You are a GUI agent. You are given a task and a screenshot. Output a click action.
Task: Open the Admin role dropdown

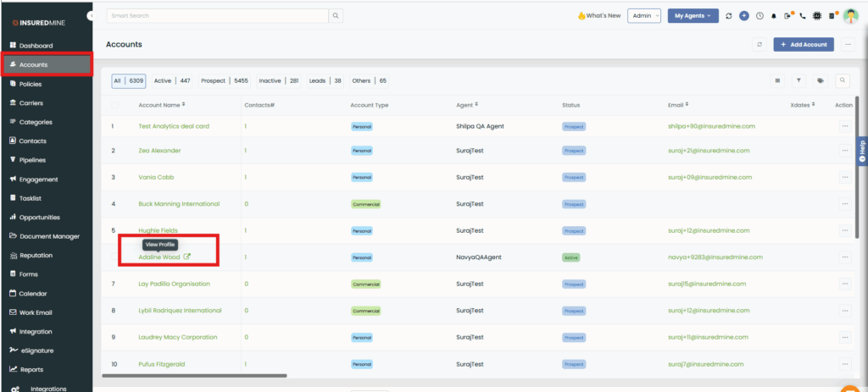pos(643,16)
